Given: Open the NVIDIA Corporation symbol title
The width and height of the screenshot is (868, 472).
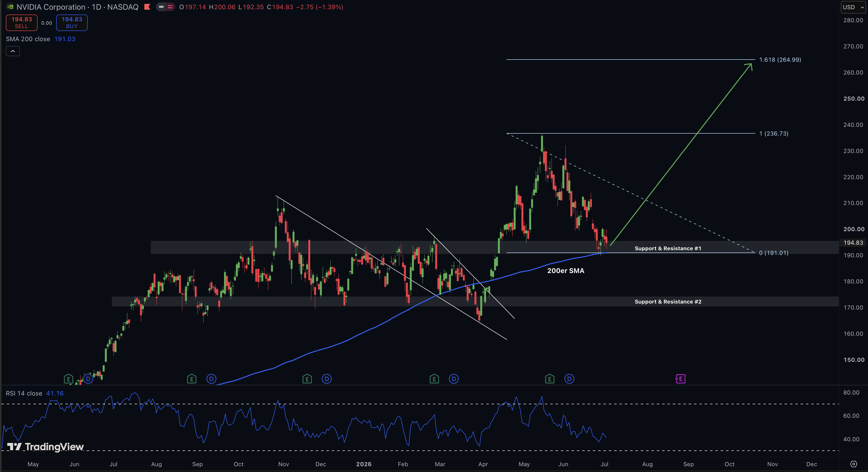Looking at the screenshot, I should [51, 7].
